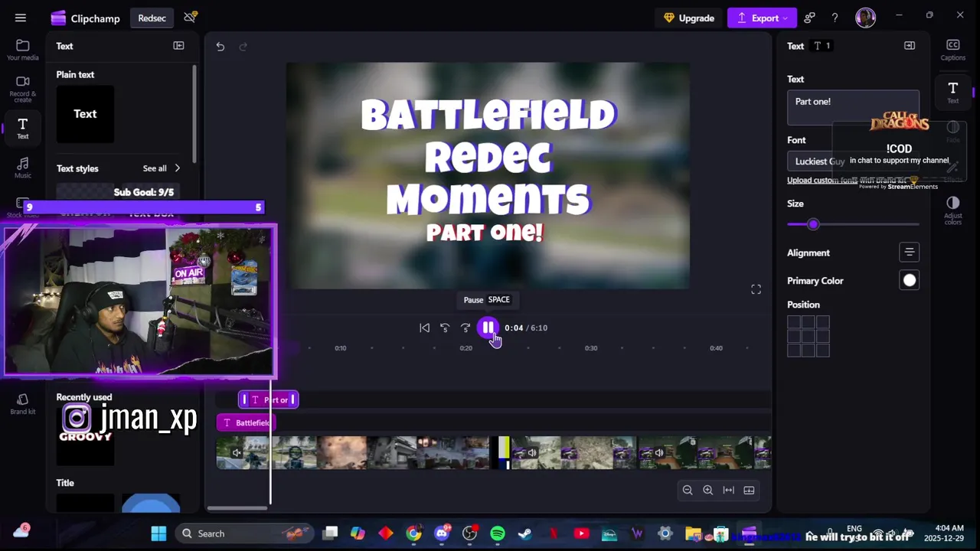The width and height of the screenshot is (980, 551).
Task: Open Steam from the taskbar
Action: click(525, 533)
